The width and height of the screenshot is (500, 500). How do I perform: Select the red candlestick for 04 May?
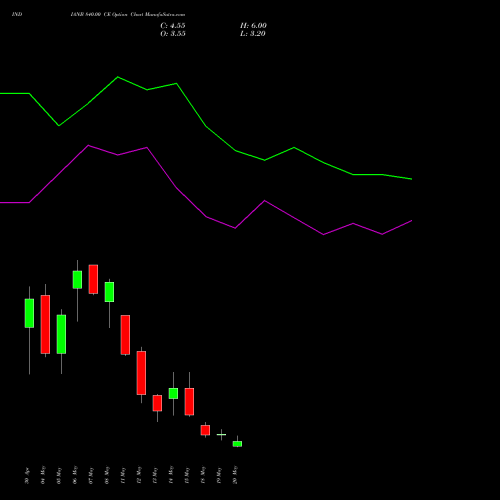click(45, 324)
